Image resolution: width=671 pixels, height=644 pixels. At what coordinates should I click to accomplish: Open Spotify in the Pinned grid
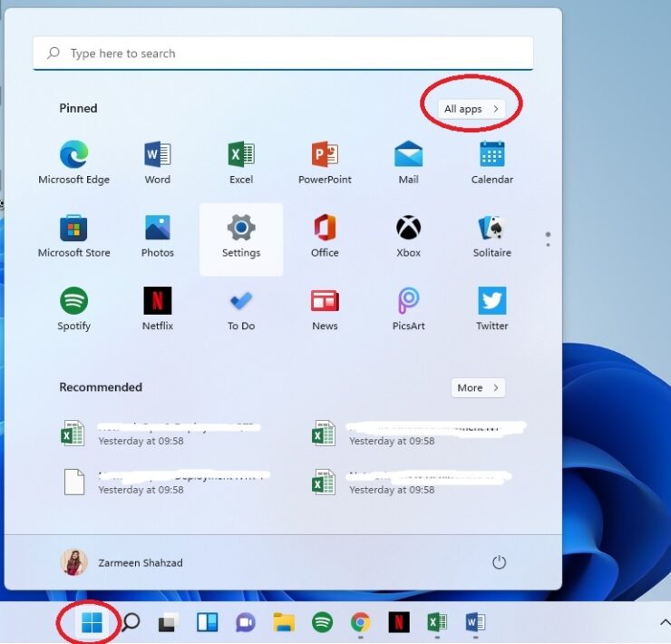tap(74, 309)
